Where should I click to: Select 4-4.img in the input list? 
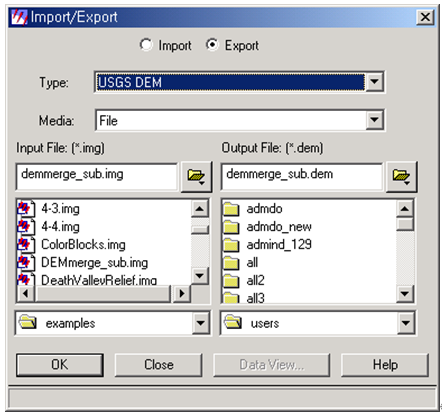60,227
